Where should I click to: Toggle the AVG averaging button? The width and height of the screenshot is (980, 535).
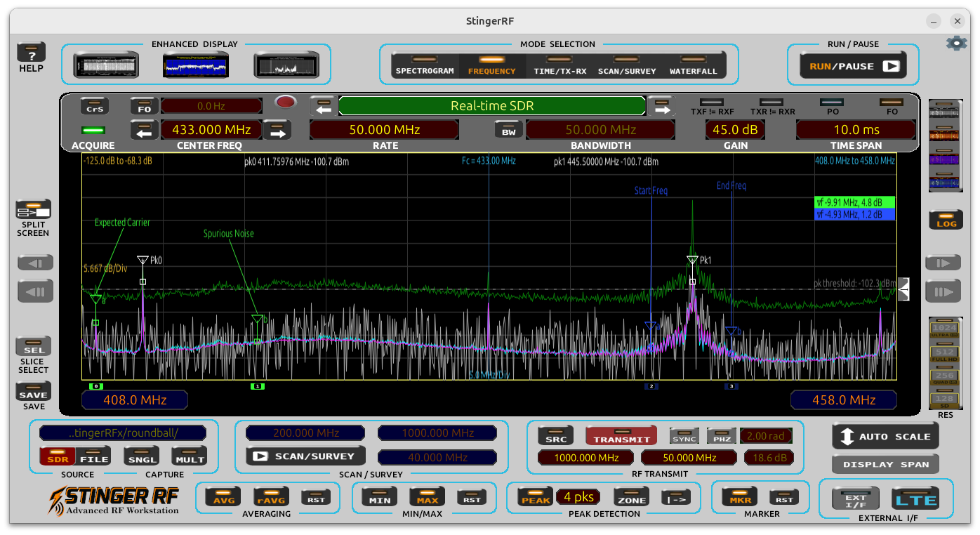tap(223, 498)
